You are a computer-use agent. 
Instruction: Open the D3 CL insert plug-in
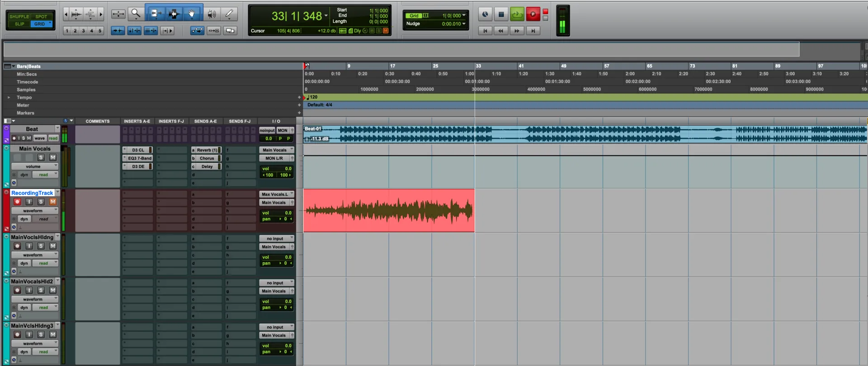click(x=138, y=150)
